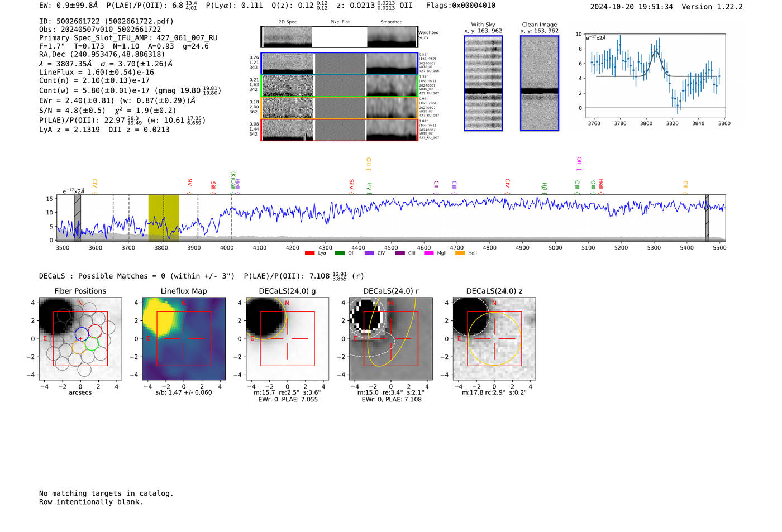Click the NV line marker label
The width and height of the screenshot is (782, 532).
coord(190,183)
